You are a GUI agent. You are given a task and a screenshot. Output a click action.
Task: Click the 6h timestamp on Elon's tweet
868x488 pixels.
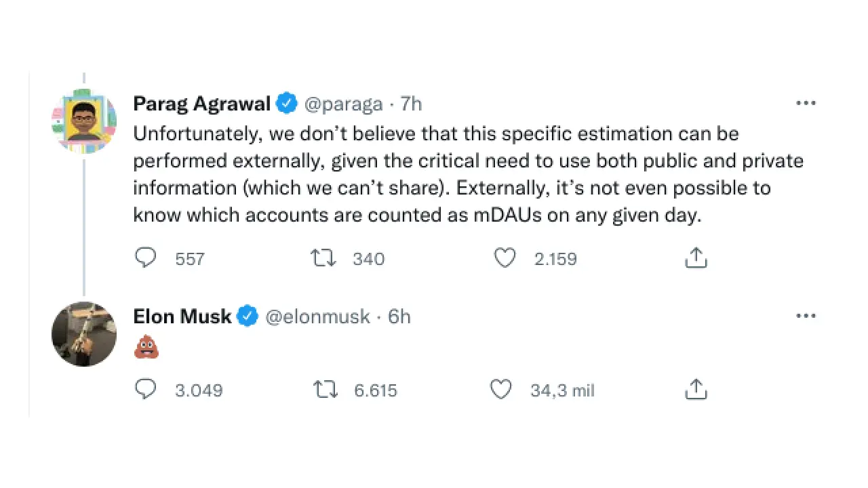point(399,317)
